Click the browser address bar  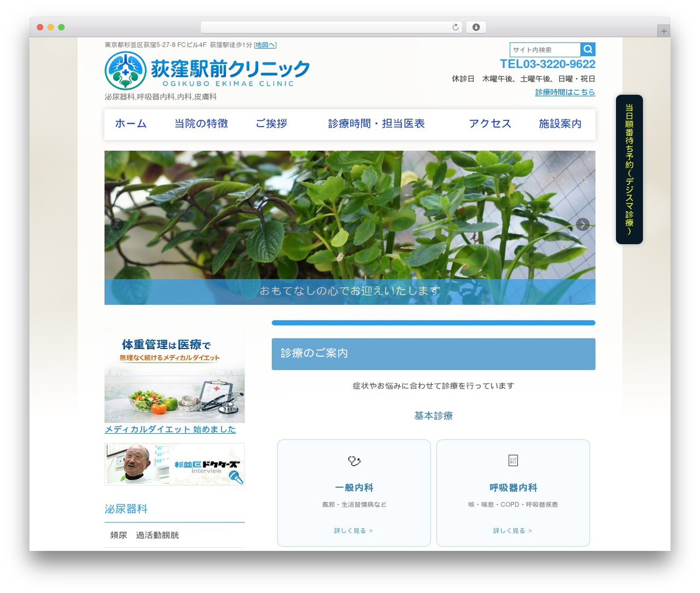(x=331, y=27)
